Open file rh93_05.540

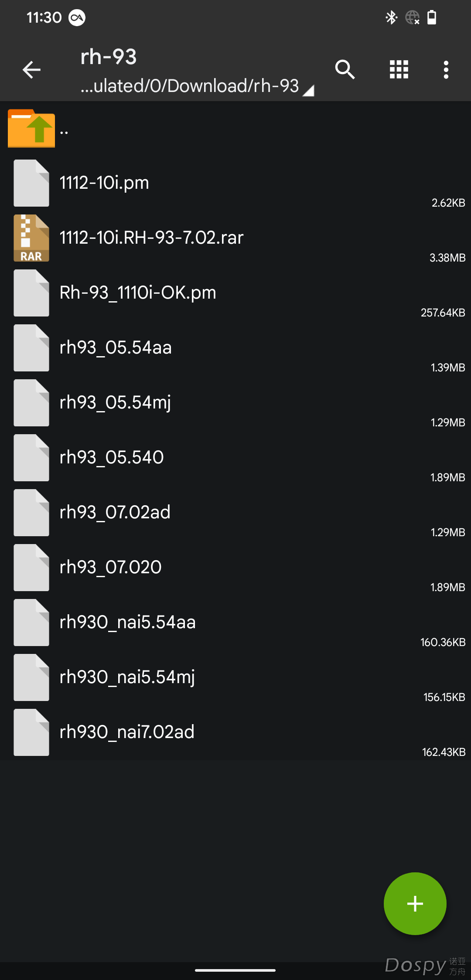click(235, 458)
